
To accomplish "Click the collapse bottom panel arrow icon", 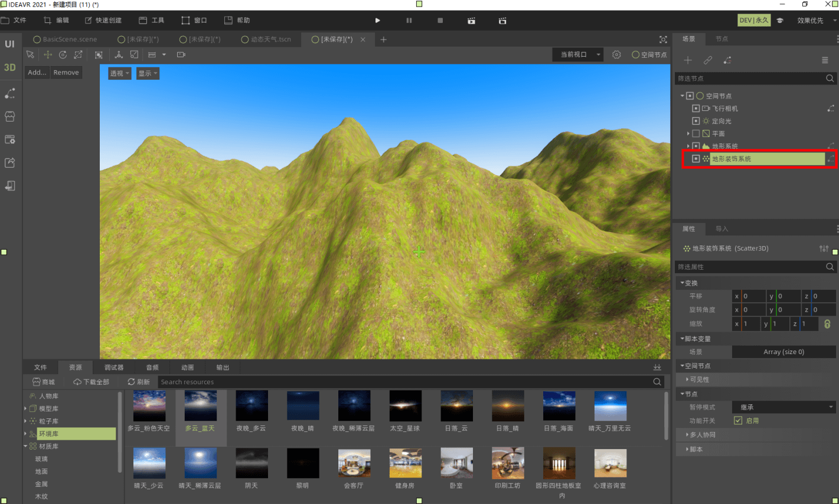I will 657,367.
